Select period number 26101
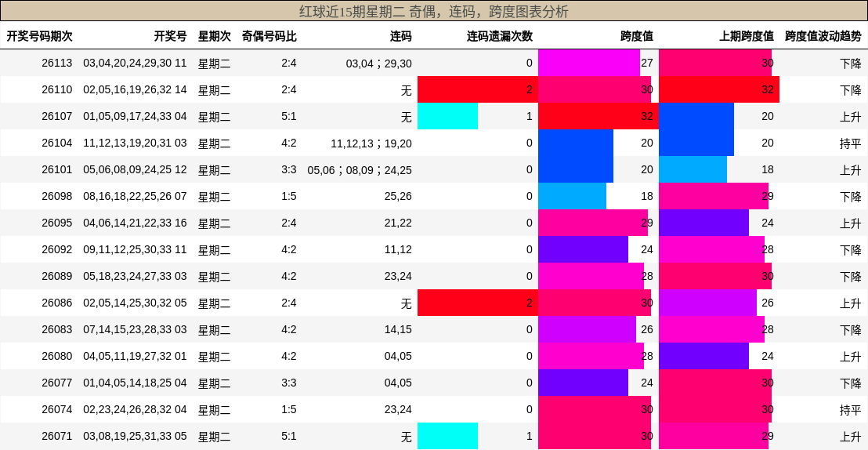 (x=57, y=169)
